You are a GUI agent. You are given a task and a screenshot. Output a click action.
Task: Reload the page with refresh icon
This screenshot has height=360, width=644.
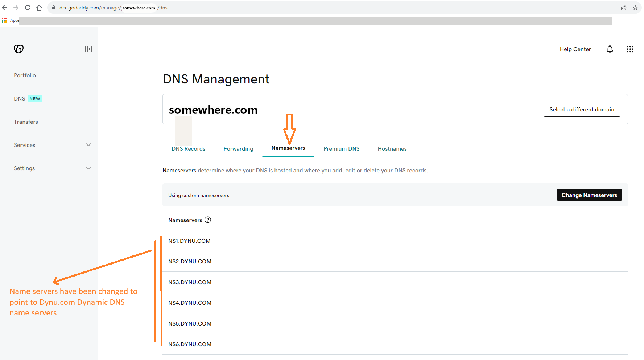[28, 8]
